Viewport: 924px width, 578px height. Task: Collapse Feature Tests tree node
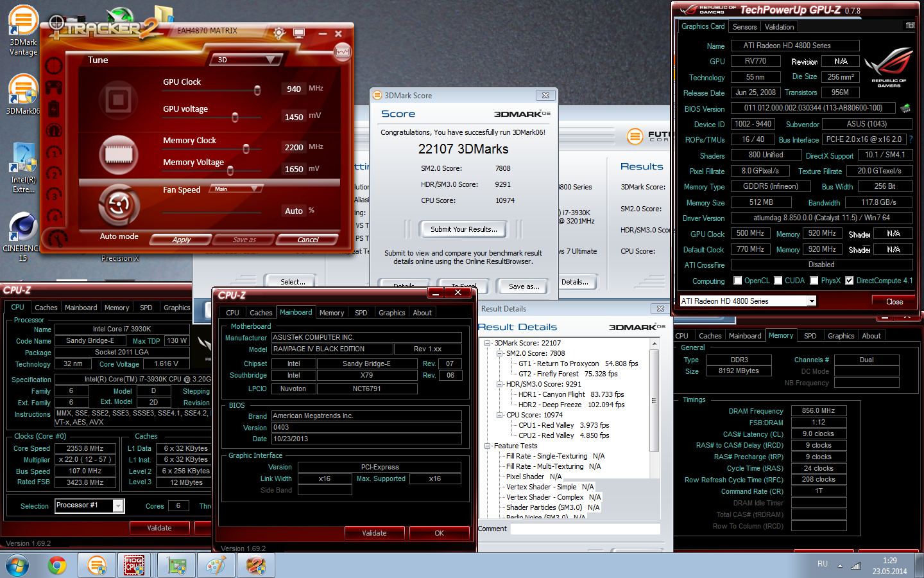coord(488,446)
